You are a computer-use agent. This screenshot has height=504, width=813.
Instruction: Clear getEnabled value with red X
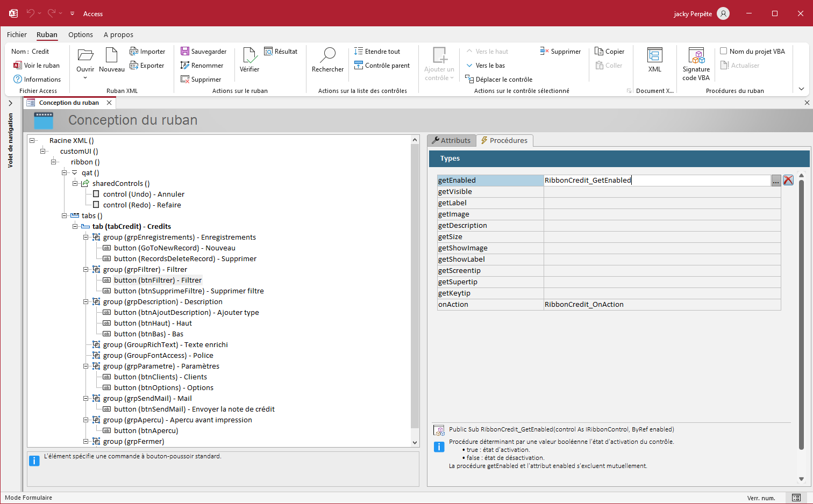pos(788,181)
